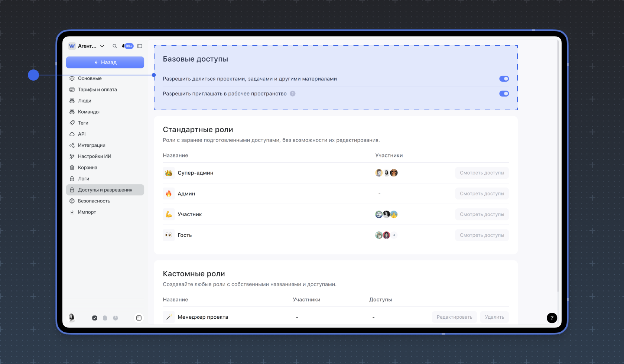Delete the Менеджер проекта custom role
Image resolution: width=624 pixels, height=364 pixels.
tap(494, 317)
